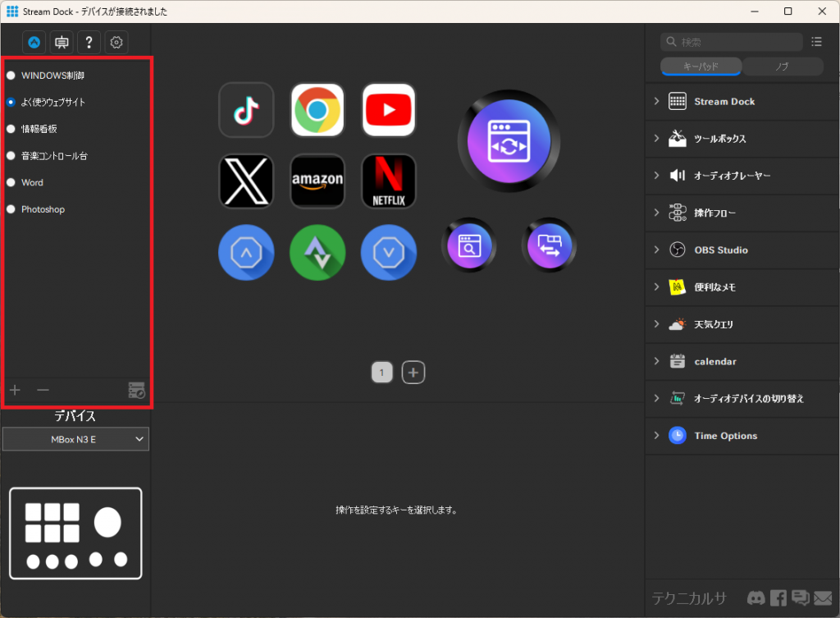Select the X (Twitter) key icon
The image size is (840, 618).
point(246,181)
